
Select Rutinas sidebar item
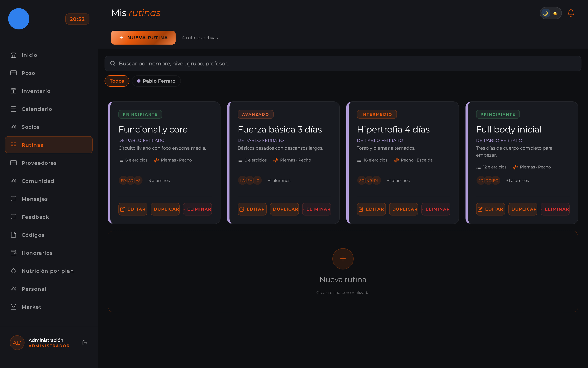coord(49,145)
